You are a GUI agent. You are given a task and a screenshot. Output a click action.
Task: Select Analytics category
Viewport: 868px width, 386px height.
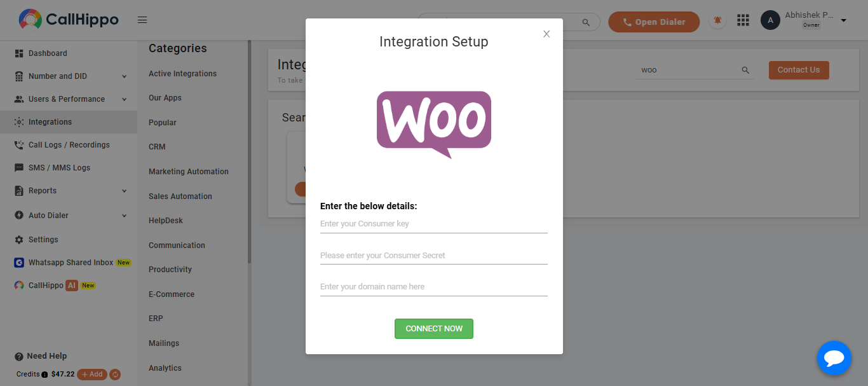coord(165,368)
